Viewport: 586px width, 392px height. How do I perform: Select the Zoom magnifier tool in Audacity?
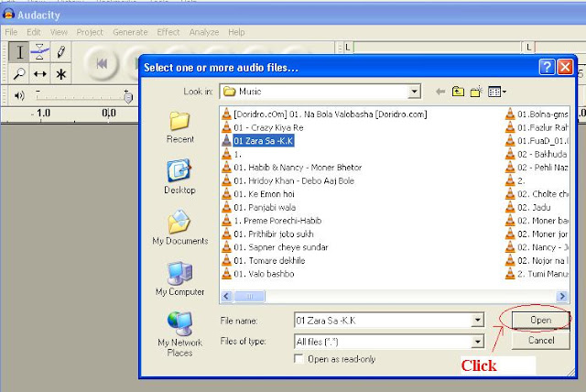tap(19, 73)
